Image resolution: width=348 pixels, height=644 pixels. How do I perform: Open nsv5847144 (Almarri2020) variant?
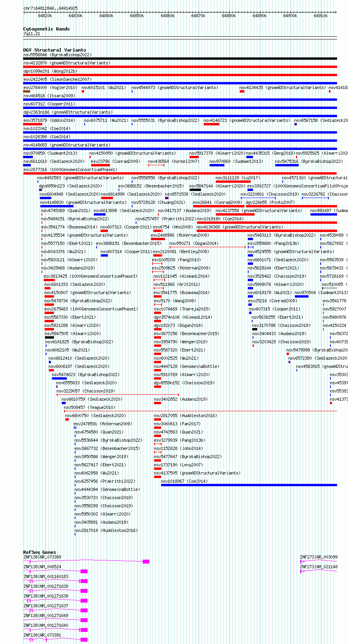[217, 186]
